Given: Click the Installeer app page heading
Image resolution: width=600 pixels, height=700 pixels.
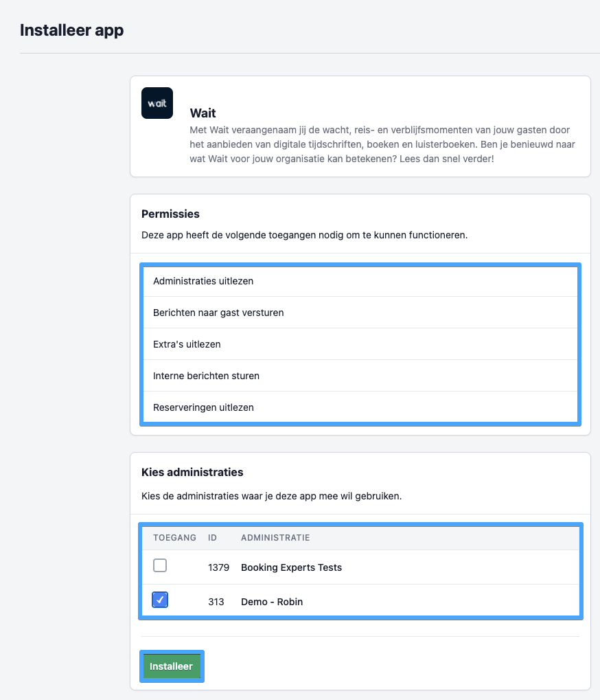Looking at the screenshot, I should tap(72, 30).
